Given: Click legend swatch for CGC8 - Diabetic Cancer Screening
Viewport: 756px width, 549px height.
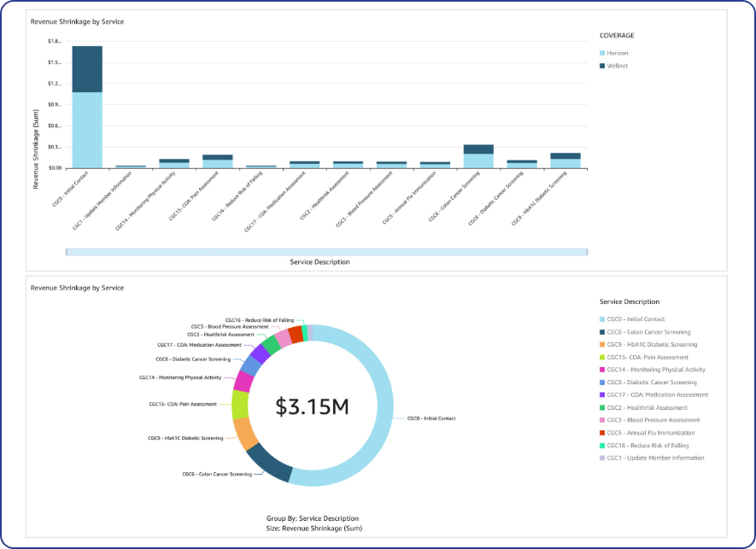Looking at the screenshot, I should [602, 383].
